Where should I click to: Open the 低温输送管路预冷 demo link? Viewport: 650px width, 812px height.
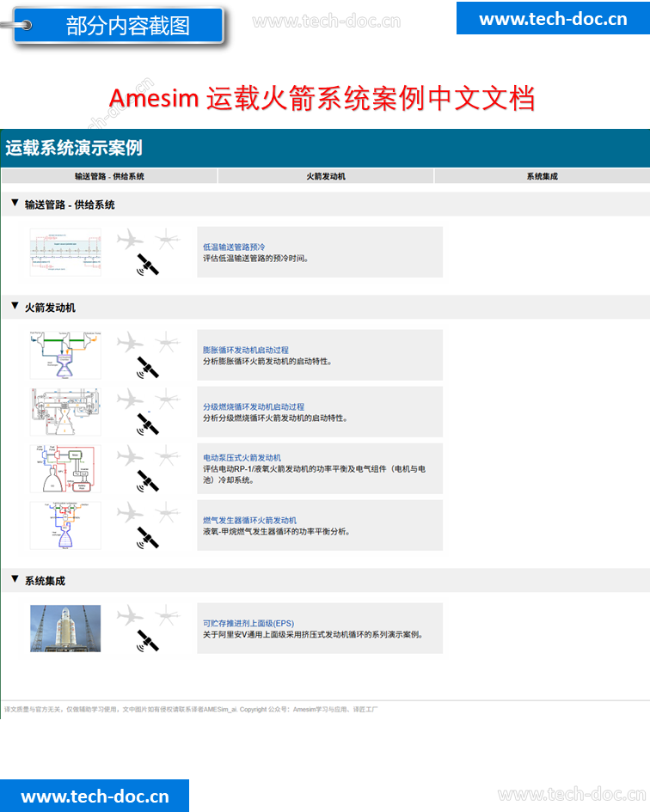tap(234, 247)
